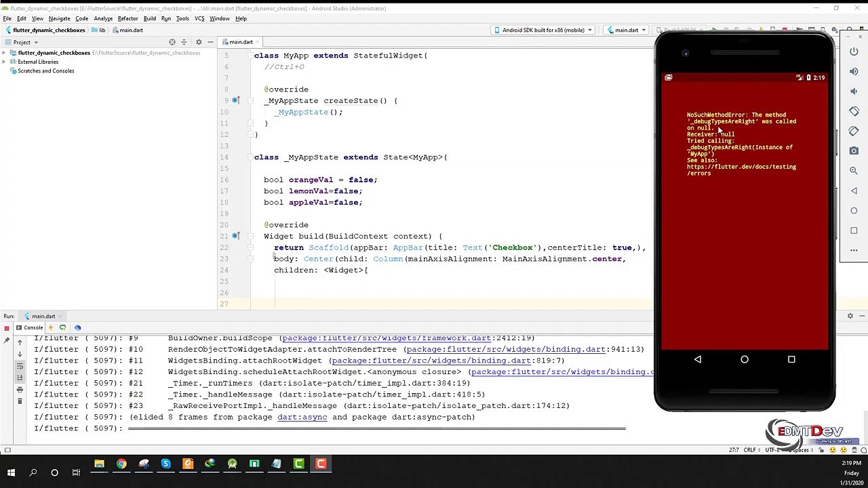Open the Refactor menu
The height and width of the screenshot is (488, 868).
[x=127, y=18]
